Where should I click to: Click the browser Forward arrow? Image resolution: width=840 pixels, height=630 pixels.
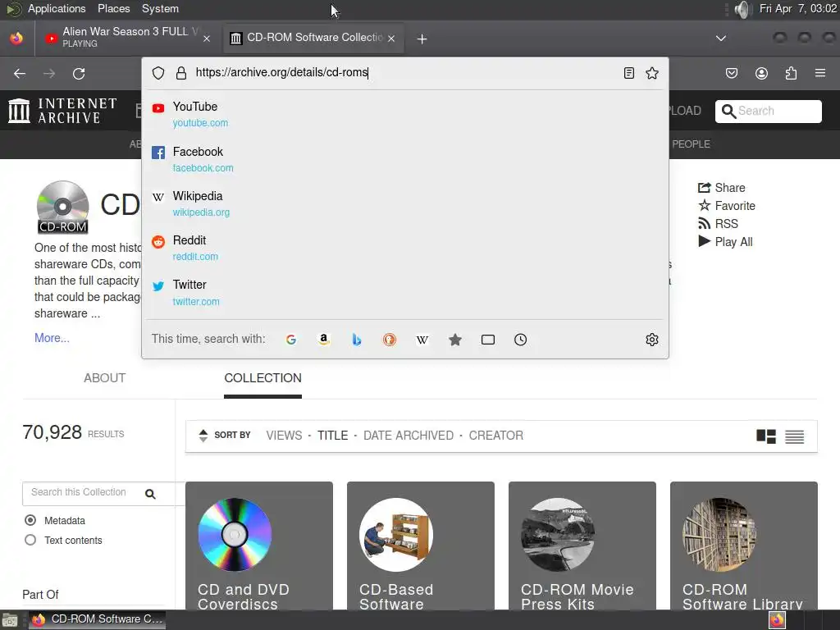[x=48, y=73]
